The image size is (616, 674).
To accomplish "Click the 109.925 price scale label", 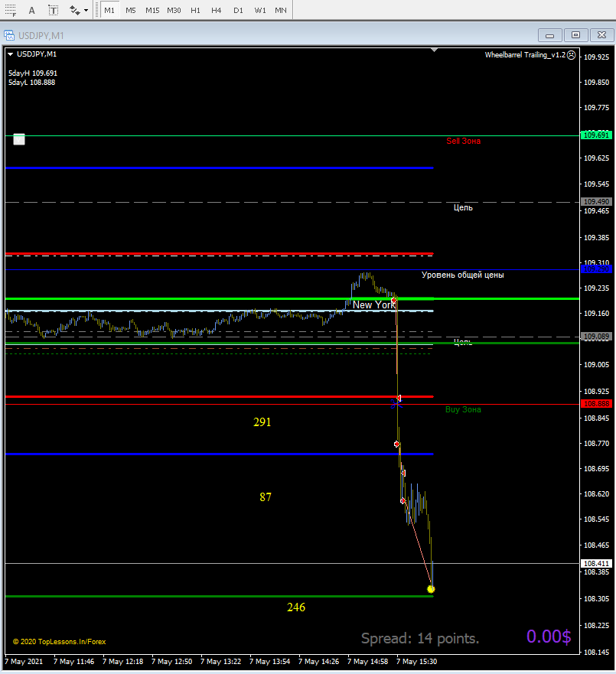I will click(x=597, y=57).
